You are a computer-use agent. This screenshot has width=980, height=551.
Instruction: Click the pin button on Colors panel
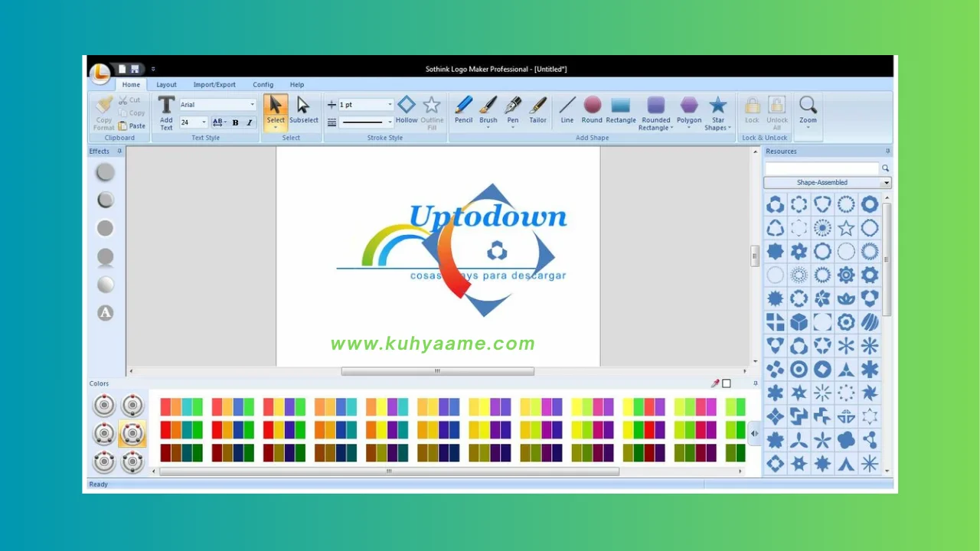pyautogui.click(x=756, y=383)
